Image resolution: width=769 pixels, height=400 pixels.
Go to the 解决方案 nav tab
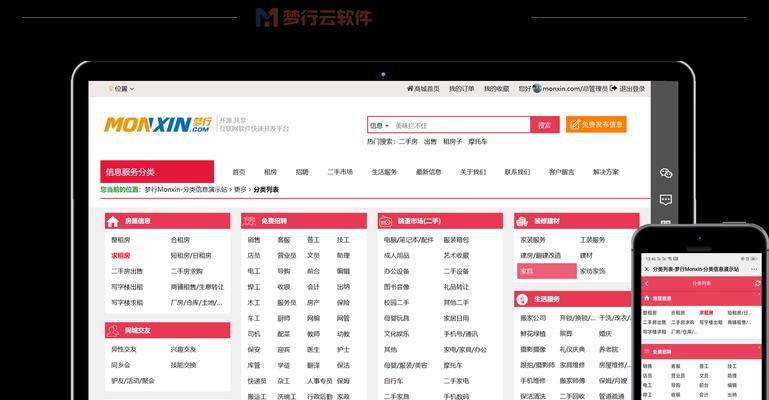point(606,172)
